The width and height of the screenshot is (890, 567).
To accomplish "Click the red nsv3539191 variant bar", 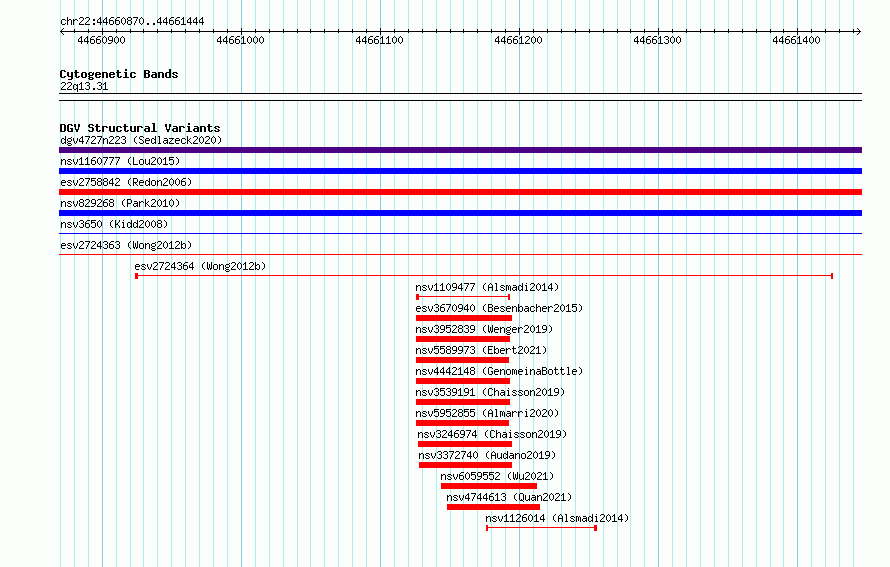I will [463, 402].
